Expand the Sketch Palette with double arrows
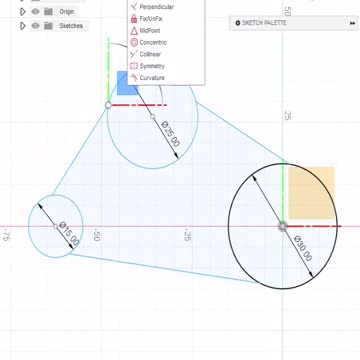The height and width of the screenshot is (360, 360). [352, 23]
